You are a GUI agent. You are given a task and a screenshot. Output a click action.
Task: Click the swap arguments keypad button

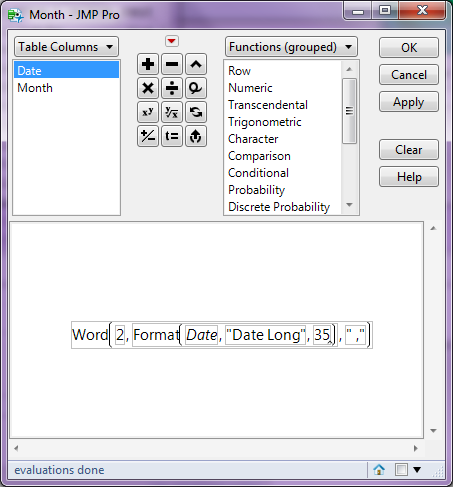196,112
